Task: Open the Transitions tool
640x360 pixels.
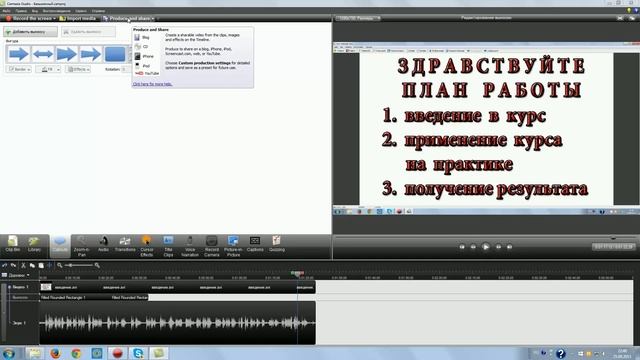Action: click(x=125, y=245)
